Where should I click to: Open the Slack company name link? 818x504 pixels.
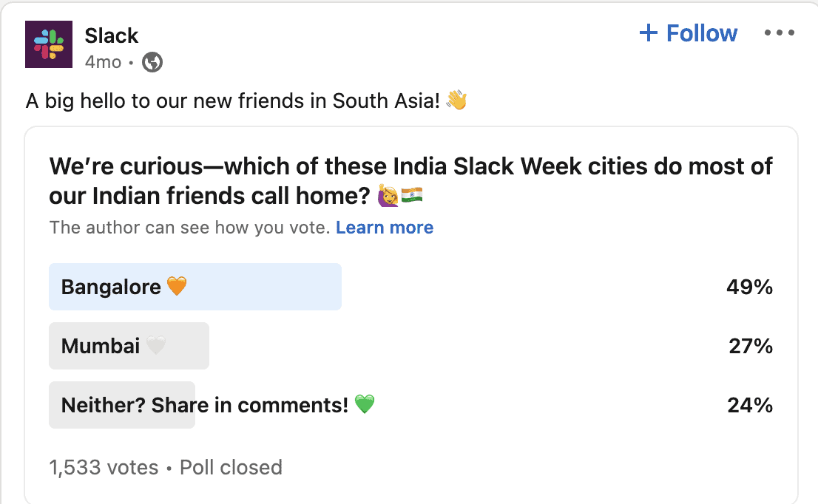112,35
